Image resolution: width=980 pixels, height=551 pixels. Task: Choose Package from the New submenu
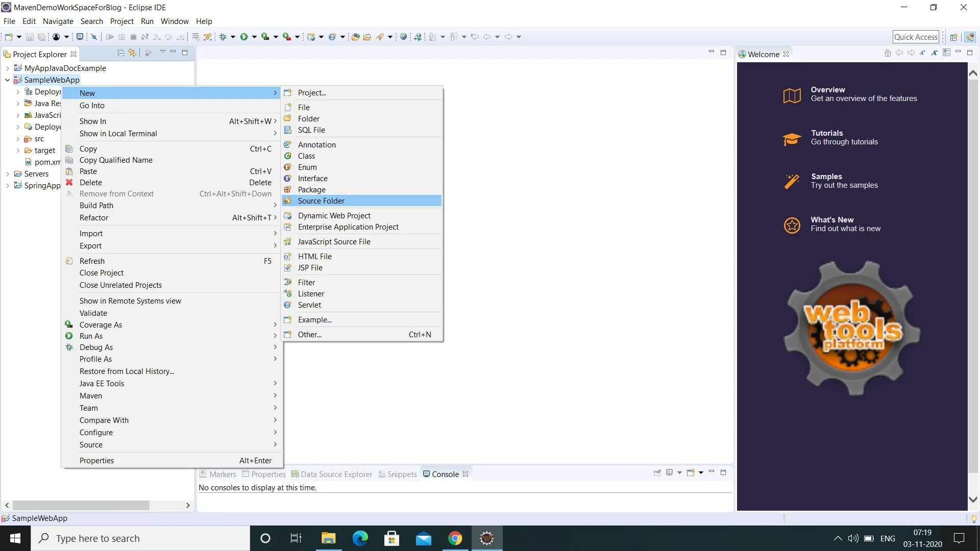pos(362,190)
